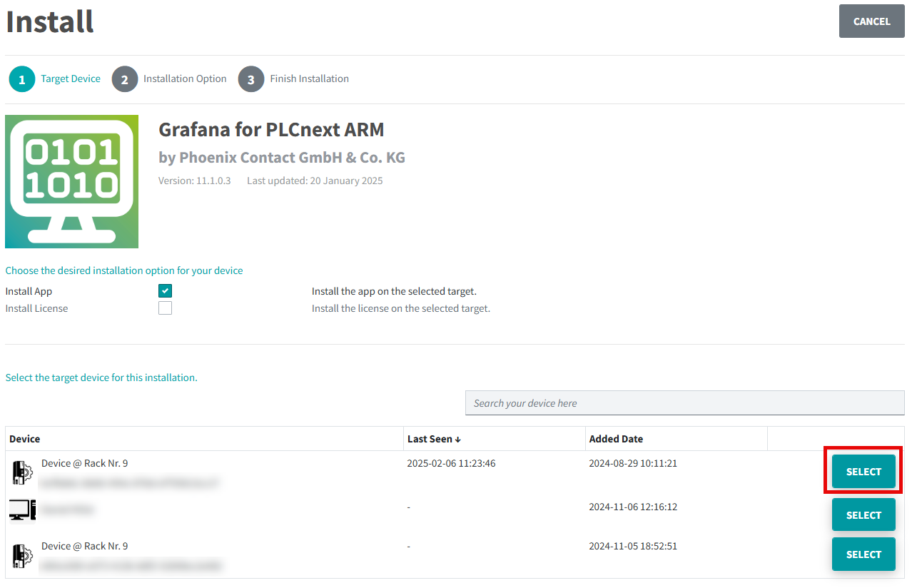Image resolution: width=912 pixels, height=588 pixels.
Task: Focus the 'Search your device here' field
Action: pyautogui.click(x=685, y=403)
